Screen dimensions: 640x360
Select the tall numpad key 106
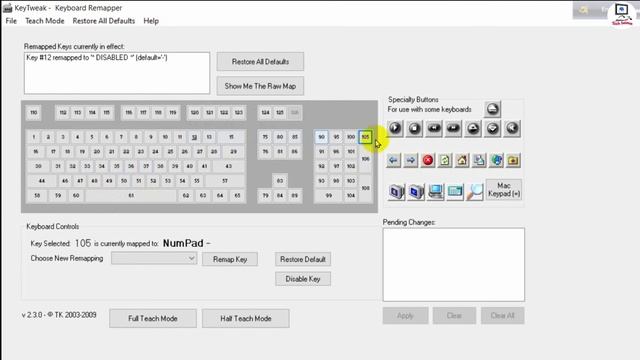point(365,159)
